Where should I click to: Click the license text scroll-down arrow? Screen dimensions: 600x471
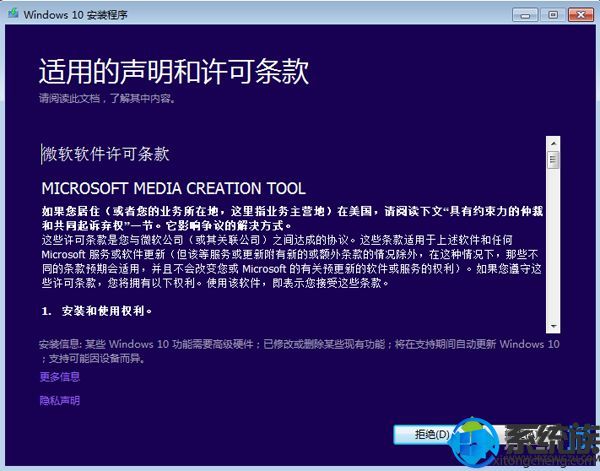(553, 326)
